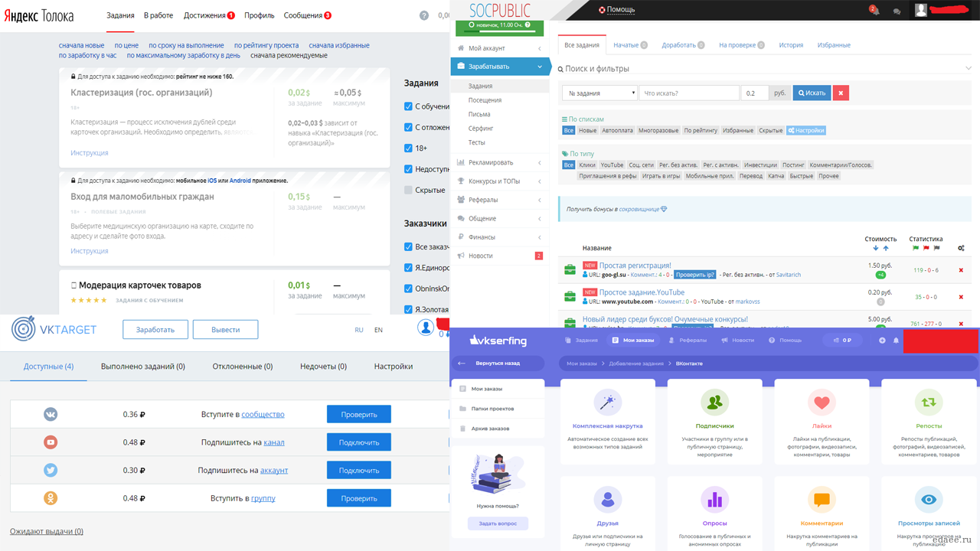Collapse the Зарабатывать sidebar section

click(500, 67)
